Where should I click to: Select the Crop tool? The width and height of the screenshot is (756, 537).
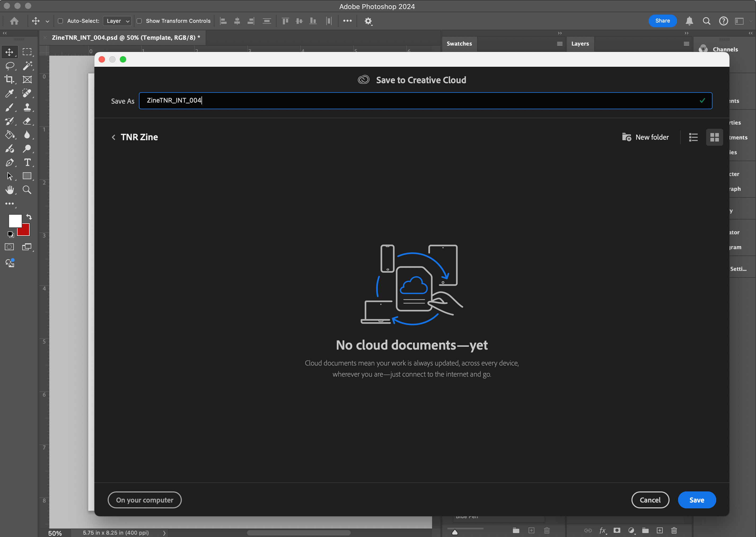[x=9, y=79]
